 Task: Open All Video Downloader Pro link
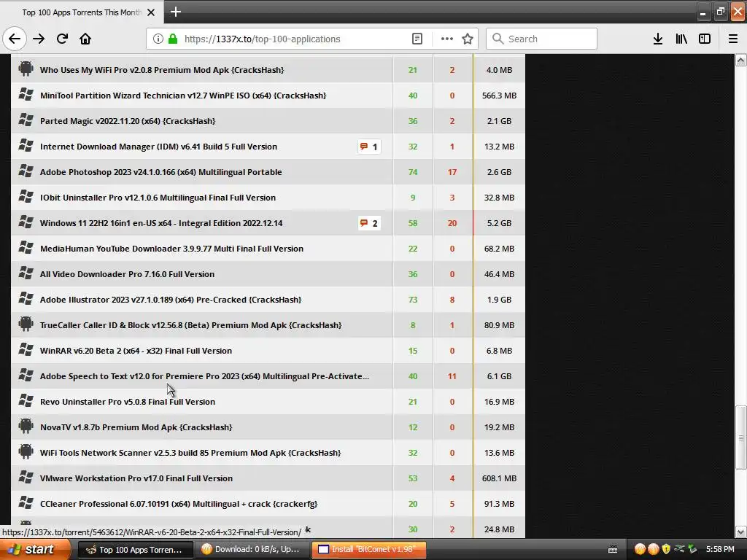click(127, 274)
